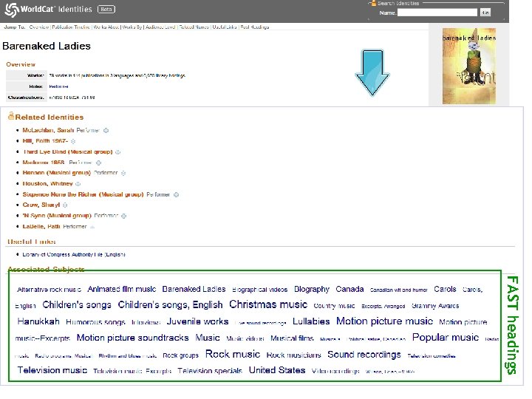Click Television specials subject tag
The width and height of the screenshot is (532, 399).
pyautogui.click(x=210, y=371)
